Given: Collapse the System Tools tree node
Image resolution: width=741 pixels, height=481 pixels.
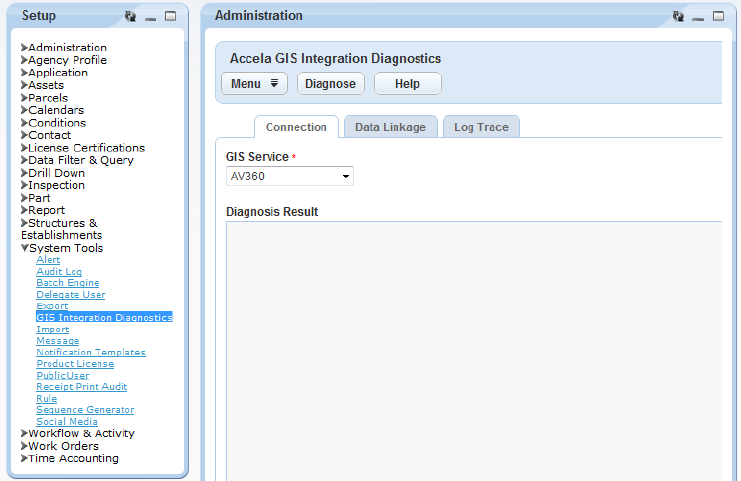Looking at the screenshot, I should pos(25,248).
